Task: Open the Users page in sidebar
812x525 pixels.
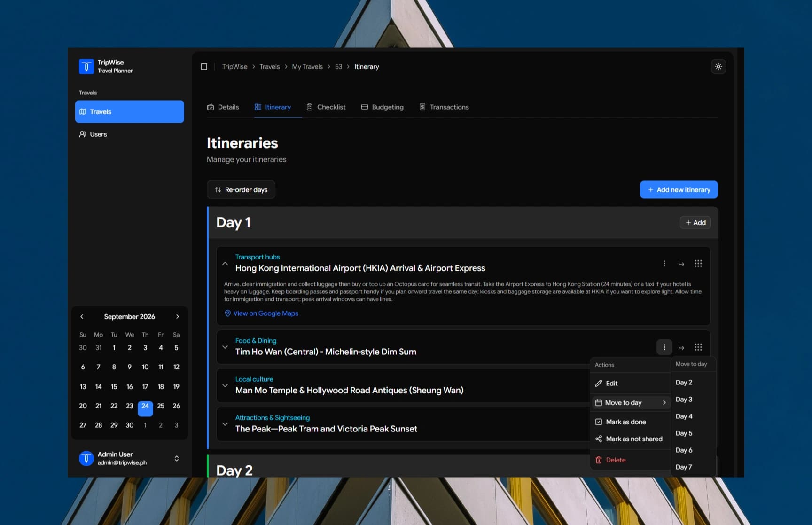Action: click(x=130, y=134)
